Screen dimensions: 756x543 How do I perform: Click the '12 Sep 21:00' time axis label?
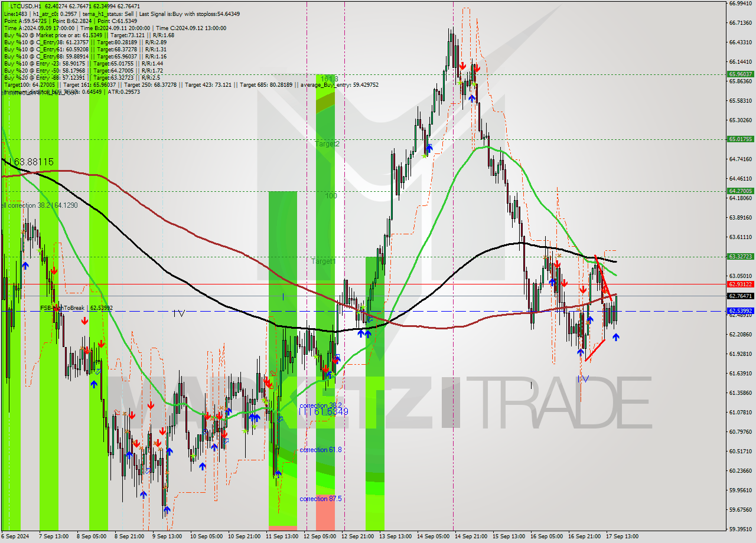tap(357, 537)
